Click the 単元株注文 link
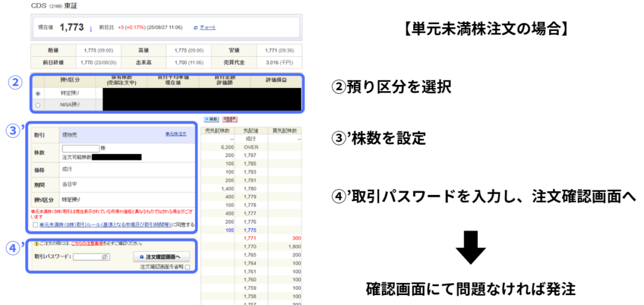The width and height of the screenshot is (644, 305). click(x=175, y=134)
